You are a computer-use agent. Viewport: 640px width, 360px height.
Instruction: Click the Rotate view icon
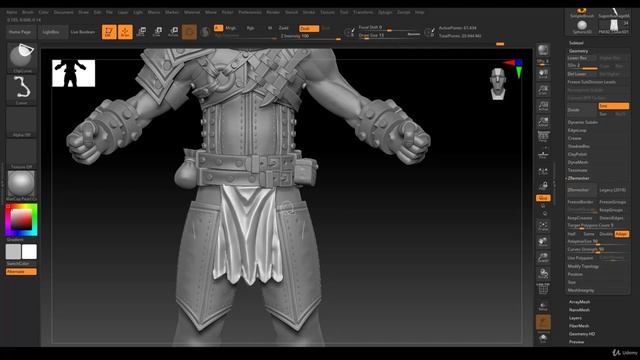[x=543, y=273]
